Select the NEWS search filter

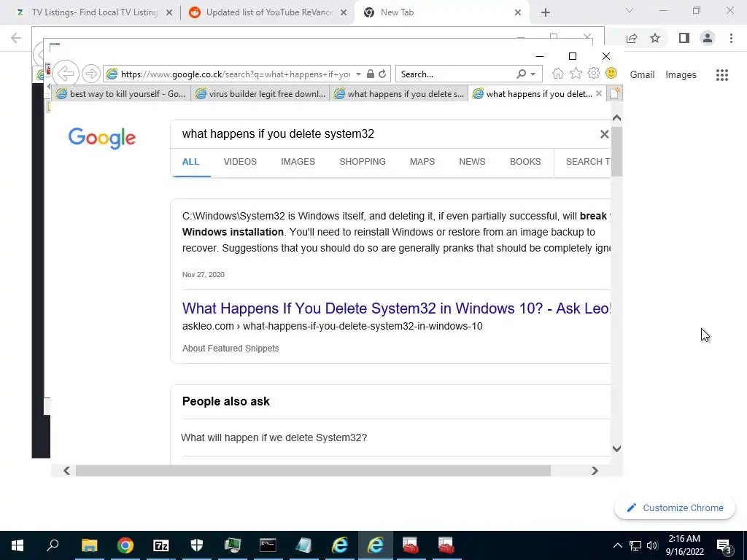[472, 161]
